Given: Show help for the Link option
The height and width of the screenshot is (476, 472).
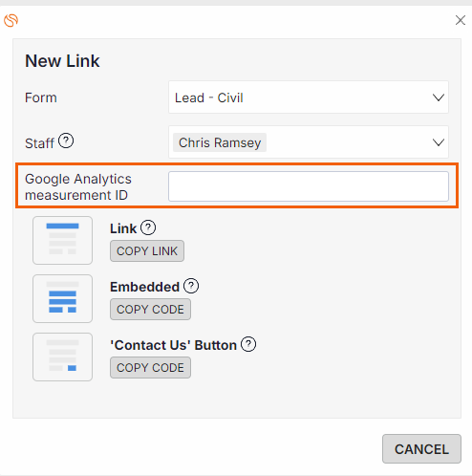Looking at the screenshot, I should pyautogui.click(x=148, y=227).
